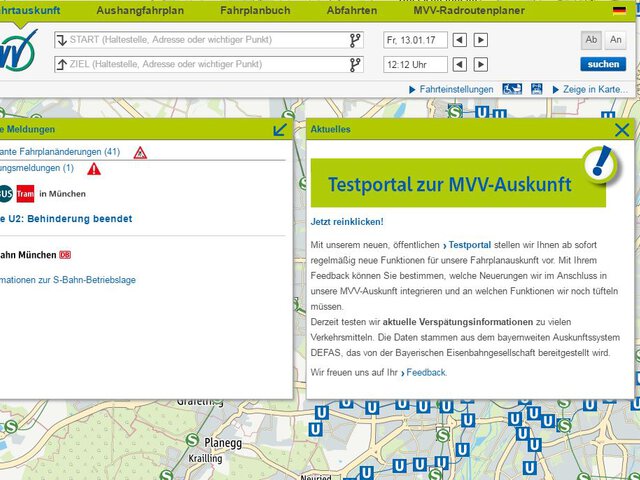Open the Aushangfahrplan tab

[140, 11]
